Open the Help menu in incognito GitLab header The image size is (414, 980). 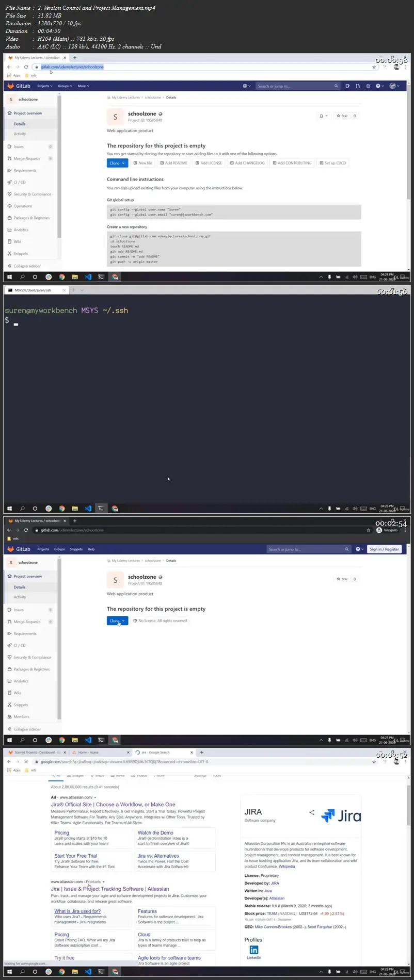(x=360, y=549)
